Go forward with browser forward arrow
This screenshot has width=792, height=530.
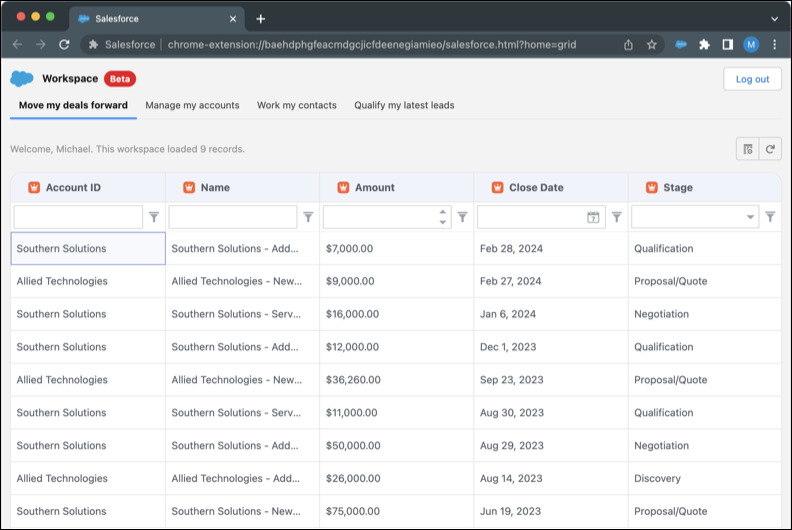coord(40,44)
